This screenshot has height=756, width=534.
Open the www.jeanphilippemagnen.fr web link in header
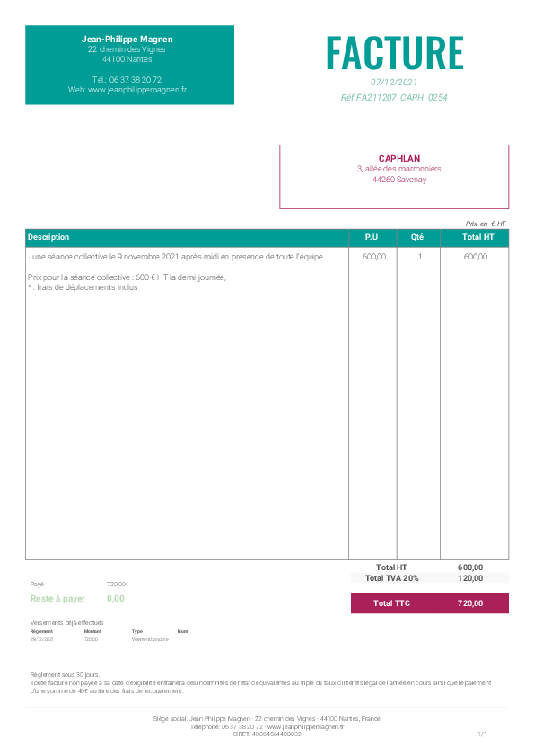(137, 90)
